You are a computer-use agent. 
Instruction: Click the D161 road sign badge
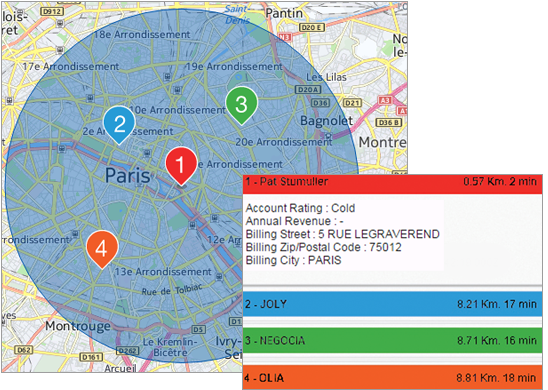[x=92, y=357]
